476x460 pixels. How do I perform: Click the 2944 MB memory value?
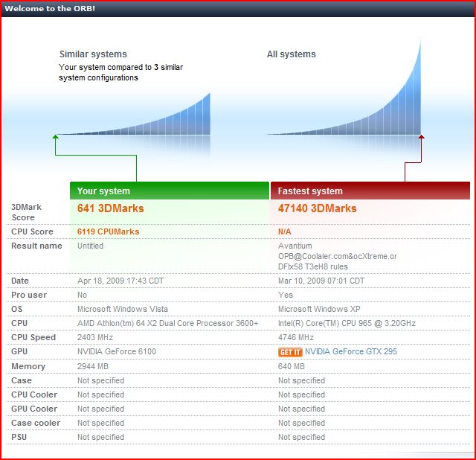[x=92, y=366]
